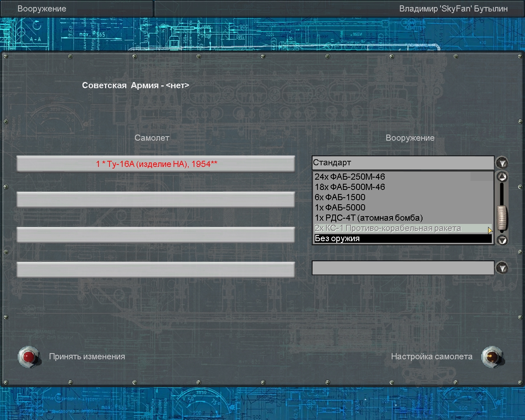525x420 pixels.
Task: Click the empty fourth aircraft slot
Action: [156, 269]
